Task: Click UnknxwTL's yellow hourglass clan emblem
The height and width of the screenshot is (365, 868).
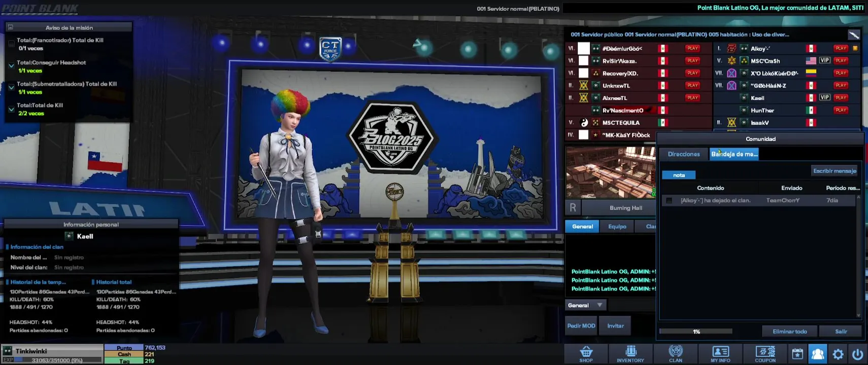Action: point(584,86)
